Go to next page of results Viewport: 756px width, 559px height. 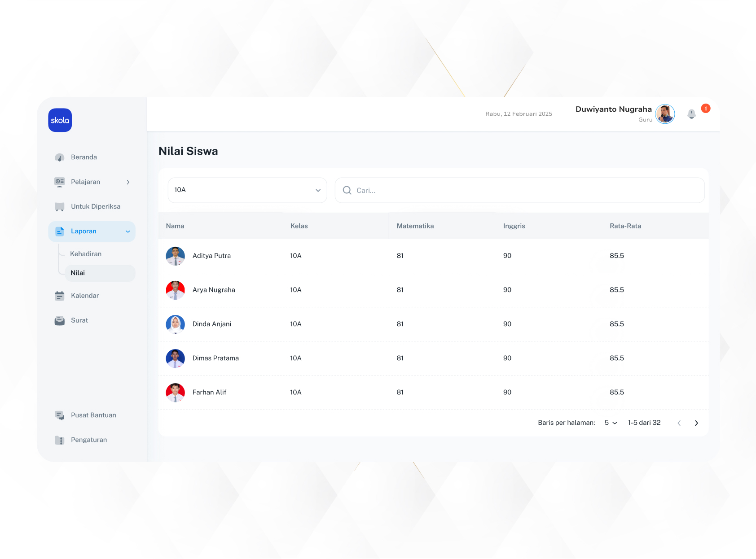coord(696,423)
